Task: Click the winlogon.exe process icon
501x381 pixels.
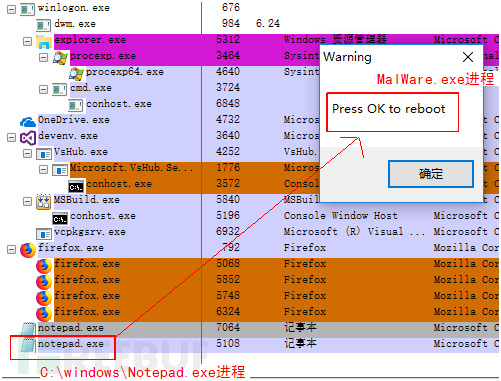Action: point(27,9)
